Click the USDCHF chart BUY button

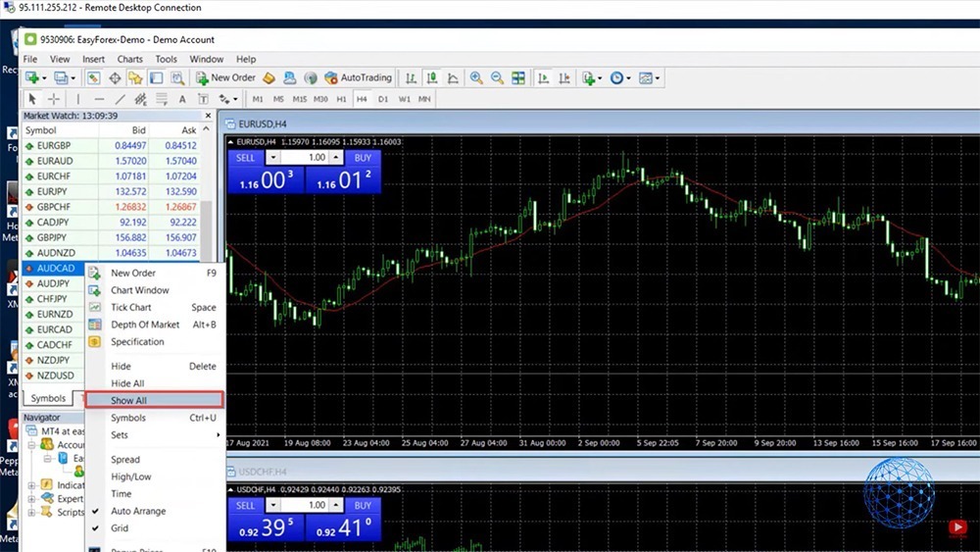(363, 505)
